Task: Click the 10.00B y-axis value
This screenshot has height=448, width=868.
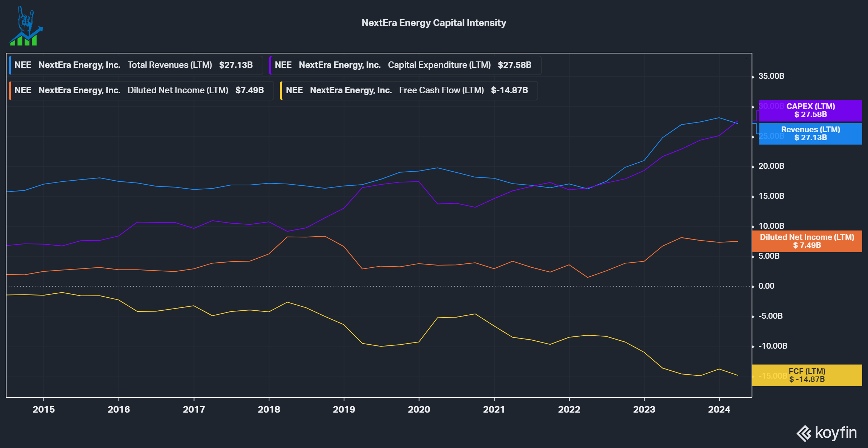Action: tap(771, 226)
